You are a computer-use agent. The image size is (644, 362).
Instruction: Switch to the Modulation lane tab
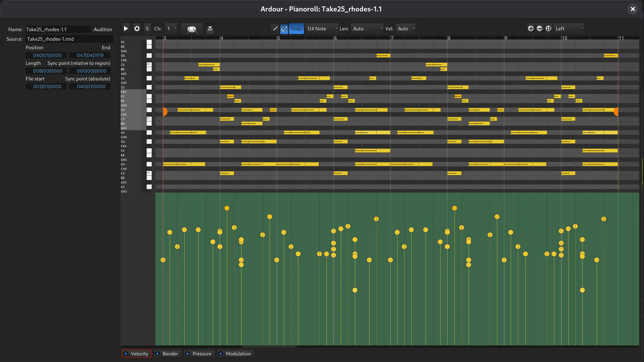click(x=235, y=354)
